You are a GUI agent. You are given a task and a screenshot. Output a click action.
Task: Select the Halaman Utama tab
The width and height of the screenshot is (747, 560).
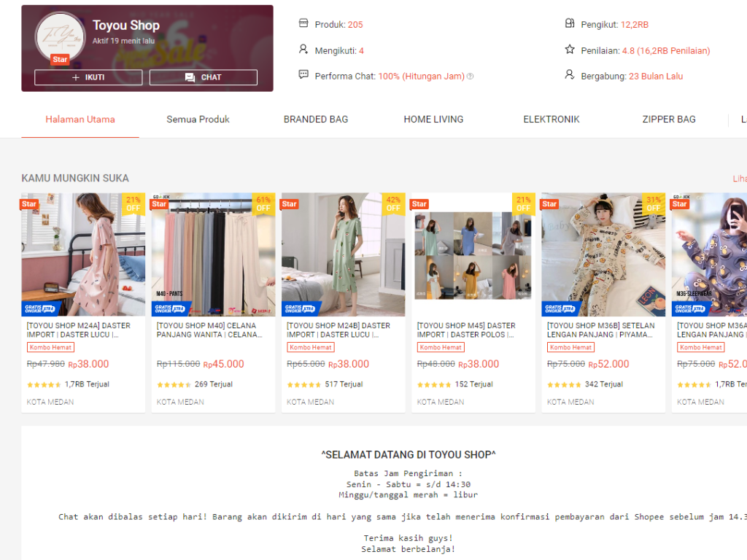(80, 120)
